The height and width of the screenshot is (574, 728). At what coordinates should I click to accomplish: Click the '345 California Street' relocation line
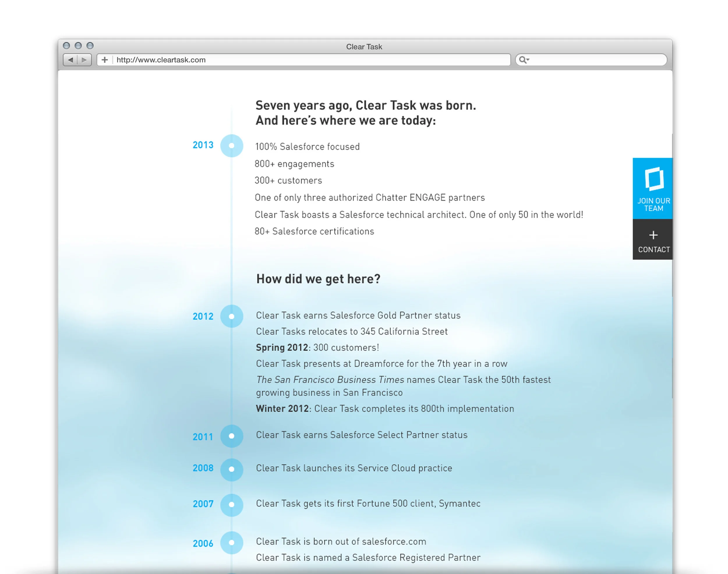point(352,332)
